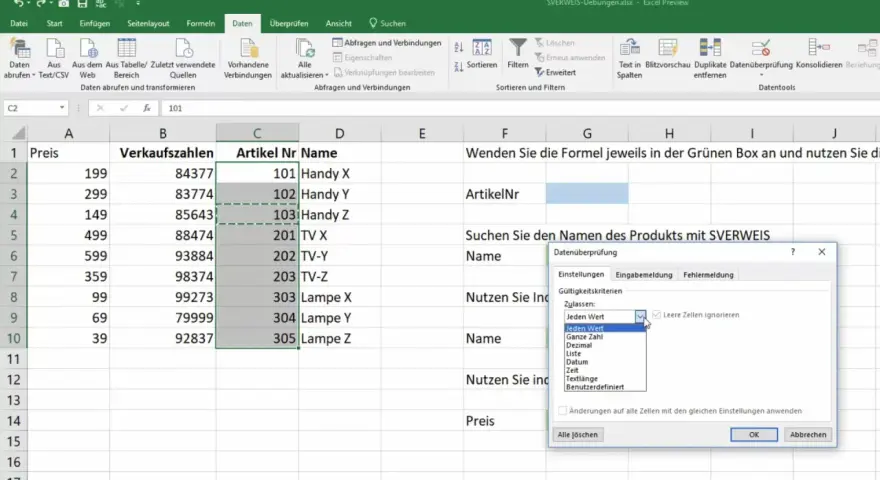The width and height of the screenshot is (880, 480).
Task: Click Alle löschen button
Action: (578, 435)
